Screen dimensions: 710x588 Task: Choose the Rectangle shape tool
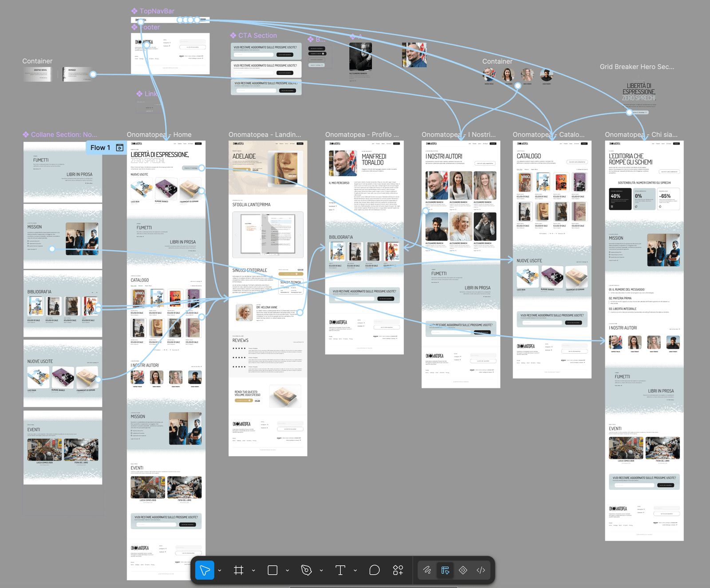click(272, 570)
